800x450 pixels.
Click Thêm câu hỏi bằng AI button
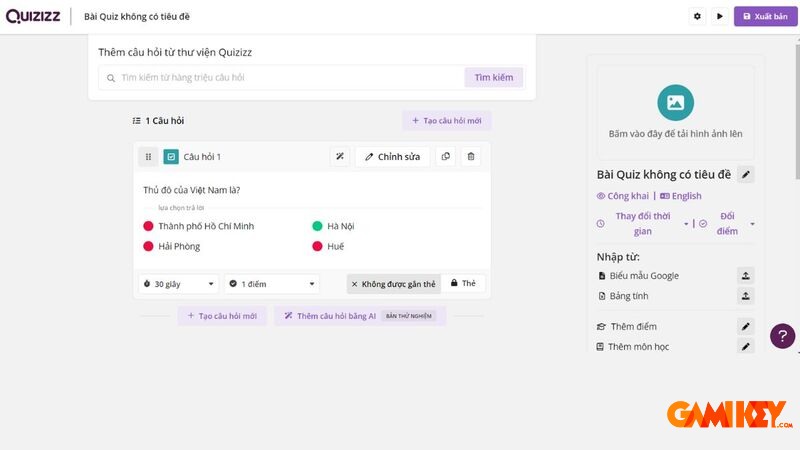click(359, 316)
